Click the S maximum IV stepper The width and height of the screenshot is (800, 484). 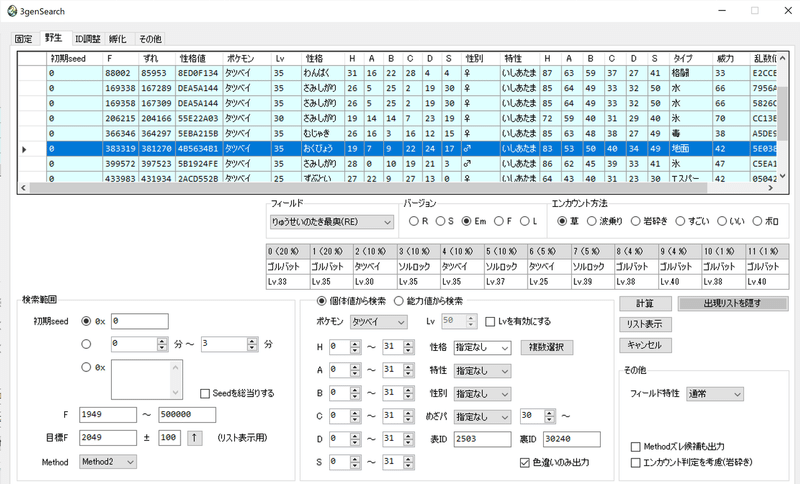coord(408,462)
